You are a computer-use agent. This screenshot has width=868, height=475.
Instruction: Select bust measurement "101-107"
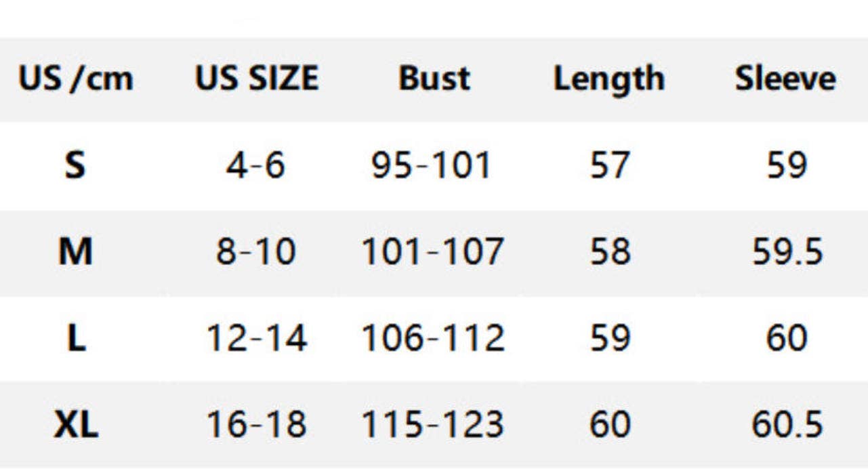[433, 252]
